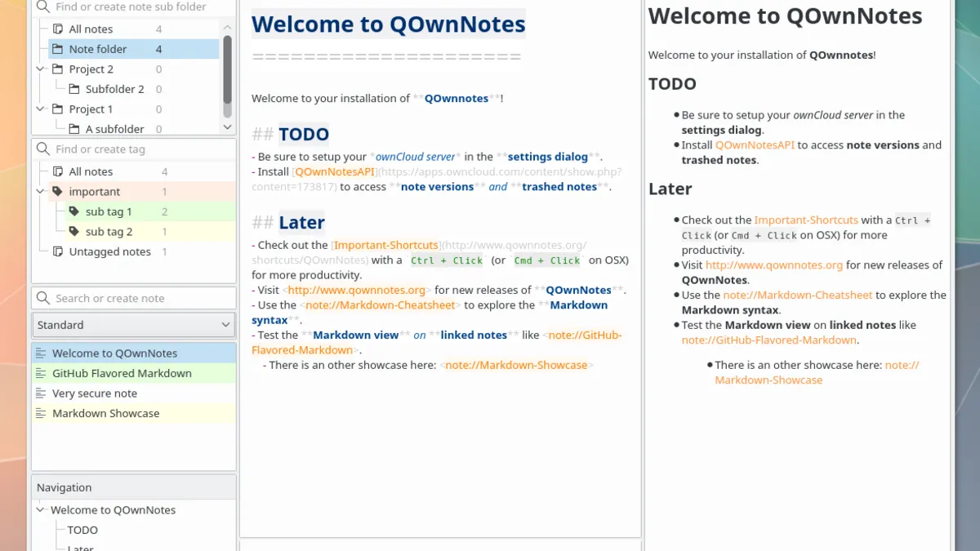Screen dimensions: 980x551
Task: Focus the Search or create note field
Action: pos(134,299)
